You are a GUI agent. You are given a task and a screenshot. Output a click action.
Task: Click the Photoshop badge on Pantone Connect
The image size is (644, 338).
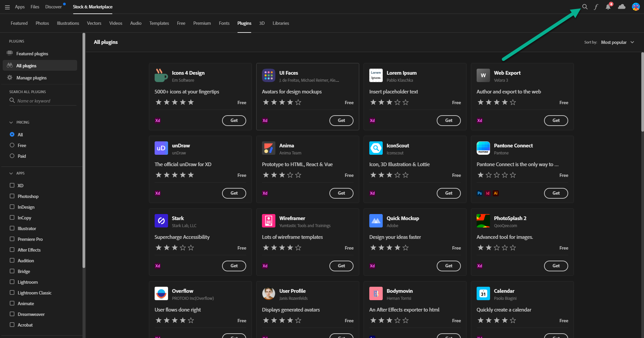coord(480,193)
